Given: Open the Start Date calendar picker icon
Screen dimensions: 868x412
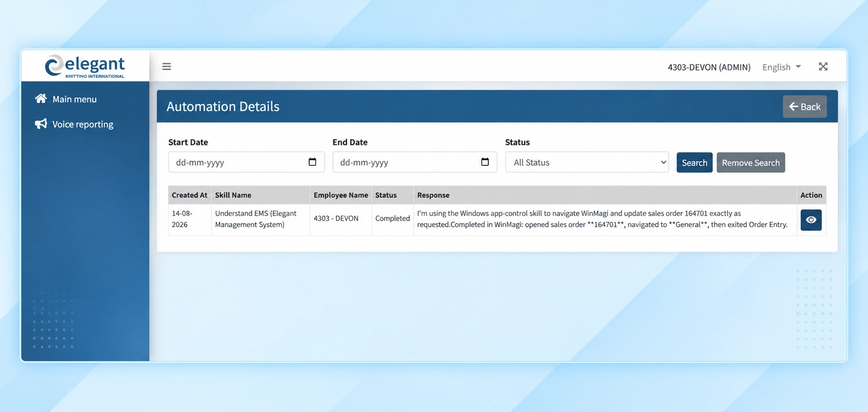Looking at the screenshot, I should (x=312, y=162).
